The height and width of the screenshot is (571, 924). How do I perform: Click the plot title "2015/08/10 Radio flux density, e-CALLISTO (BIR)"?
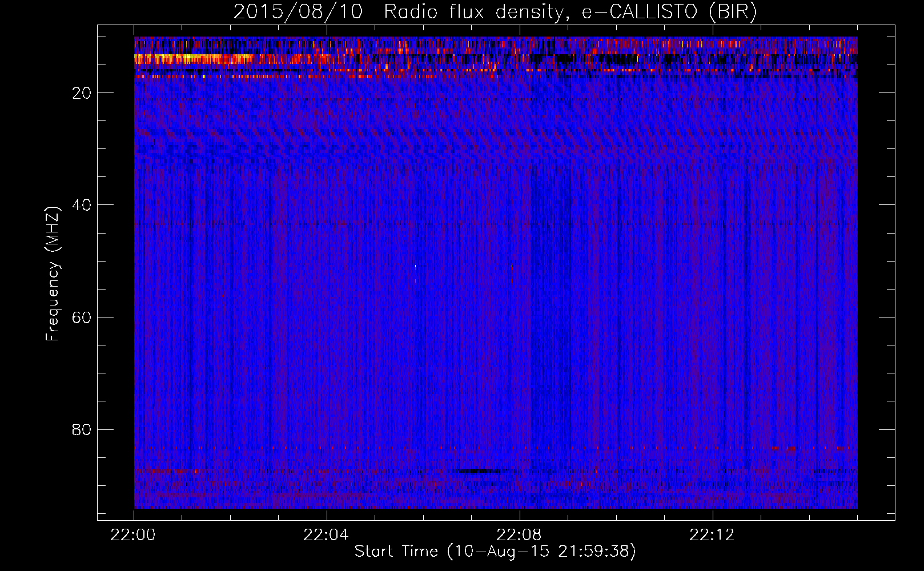coord(495,11)
